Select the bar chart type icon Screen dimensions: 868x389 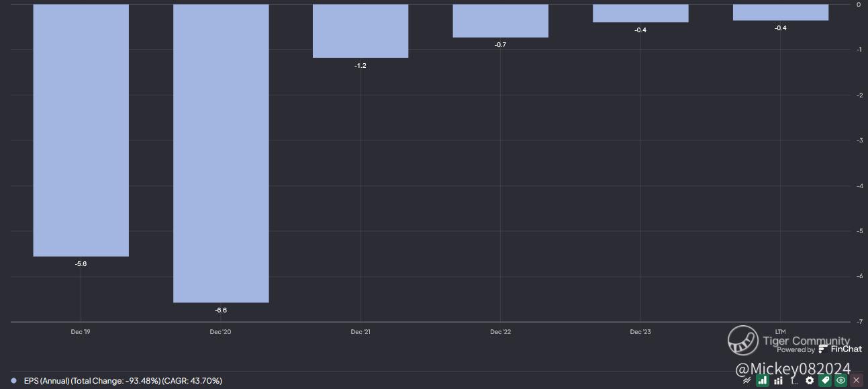tap(763, 380)
